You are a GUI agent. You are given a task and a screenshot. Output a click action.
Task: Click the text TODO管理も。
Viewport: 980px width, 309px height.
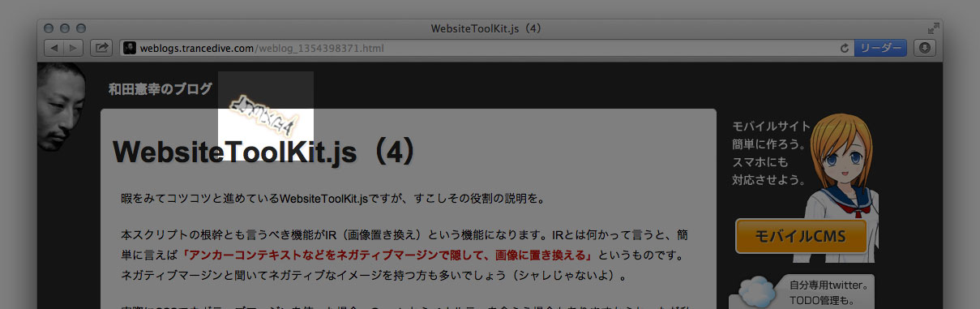[821, 301]
